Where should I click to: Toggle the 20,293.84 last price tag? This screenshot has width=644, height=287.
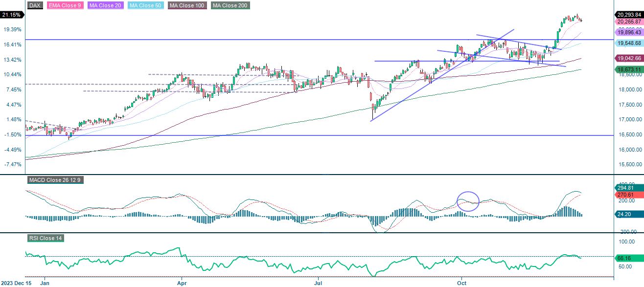pyautogui.click(x=628, y=15)
